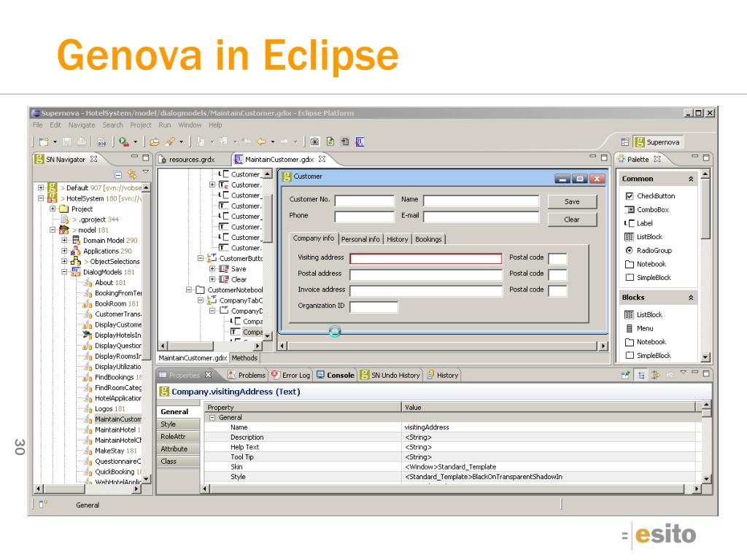Click the open folder toolbar icon
Screen dimensions: 747x560
pyautogui.click(x=155, y=141)
